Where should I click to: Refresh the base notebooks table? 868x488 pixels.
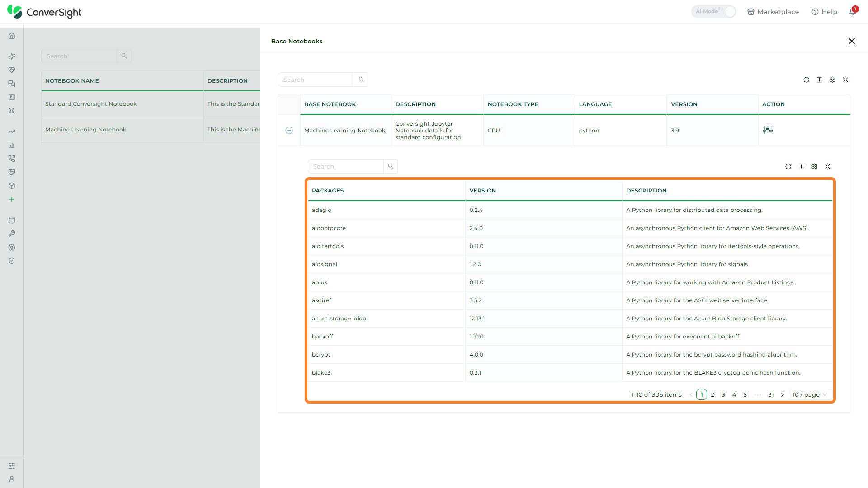[x=806, y=80]
